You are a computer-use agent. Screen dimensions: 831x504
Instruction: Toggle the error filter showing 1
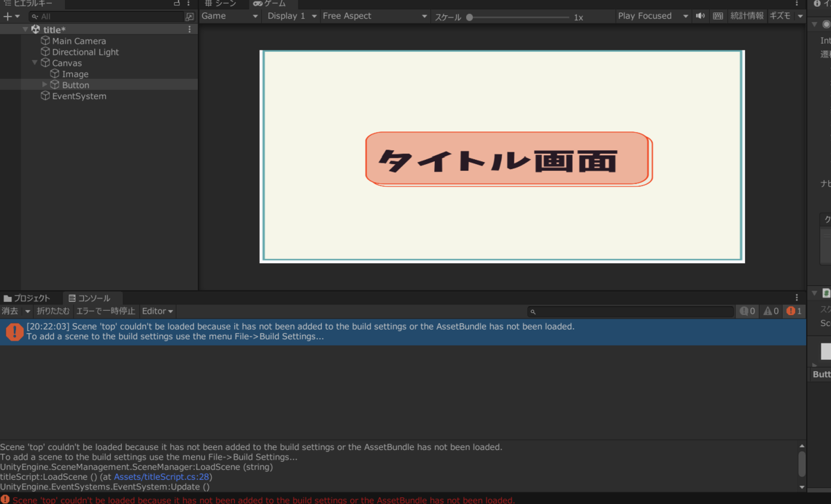click(x=794, y=312)
